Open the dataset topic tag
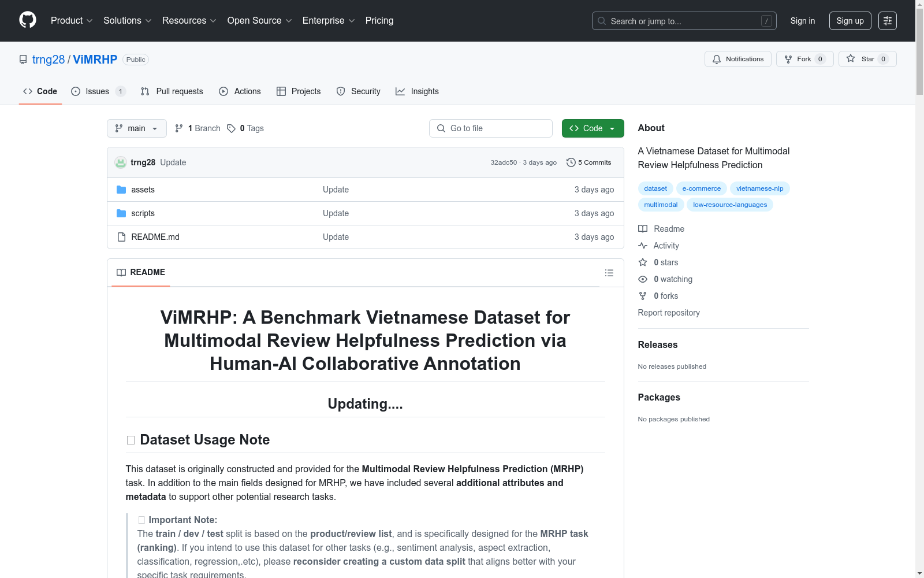The width and height of the screenshot is (924, 578). tap(655, 188)
